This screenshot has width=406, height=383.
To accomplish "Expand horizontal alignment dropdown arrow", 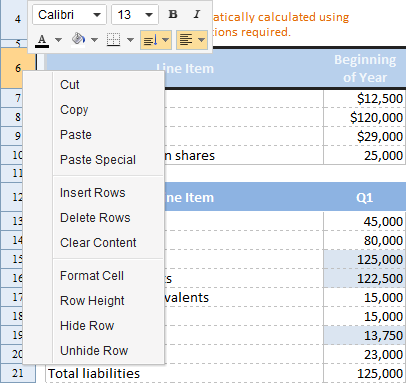I will click(x=201, y=40).
